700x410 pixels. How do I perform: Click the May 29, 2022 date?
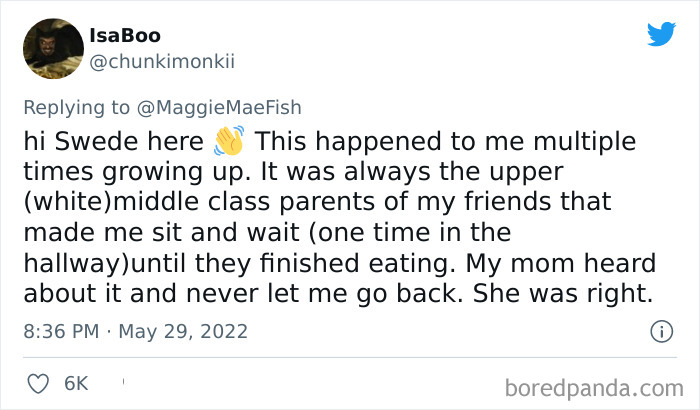point(183,331)
